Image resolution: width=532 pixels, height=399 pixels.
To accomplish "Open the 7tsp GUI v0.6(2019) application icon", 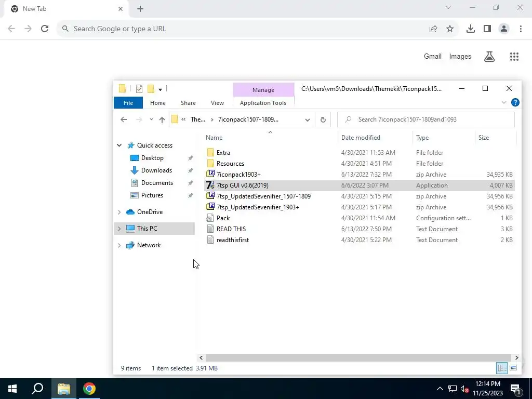I will (x=210, y=185).
